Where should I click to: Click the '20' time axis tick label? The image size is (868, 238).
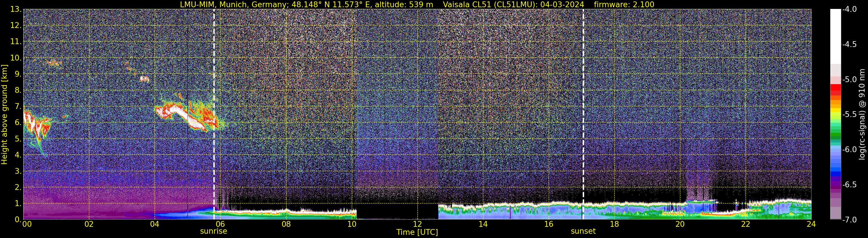coord(680,224)
